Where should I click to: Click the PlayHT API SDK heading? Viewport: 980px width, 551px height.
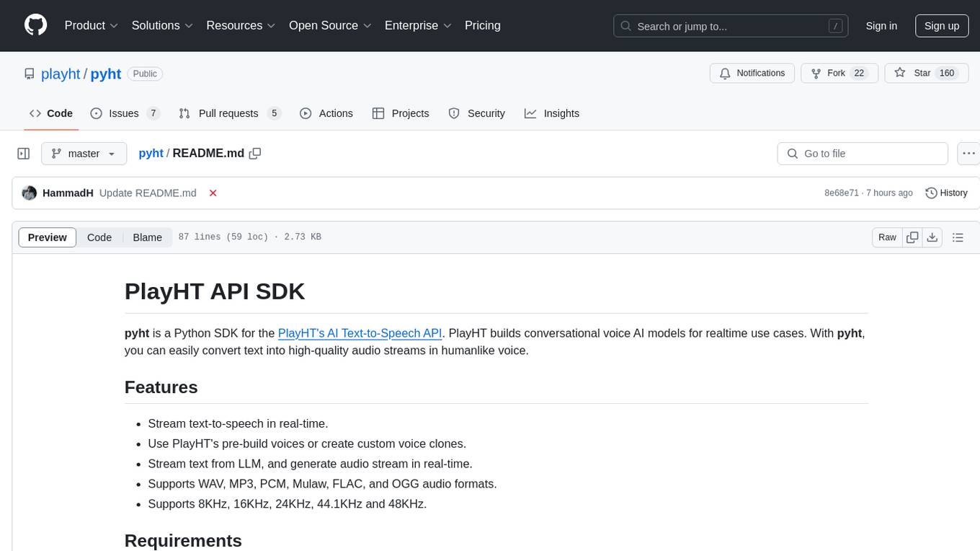215,291
